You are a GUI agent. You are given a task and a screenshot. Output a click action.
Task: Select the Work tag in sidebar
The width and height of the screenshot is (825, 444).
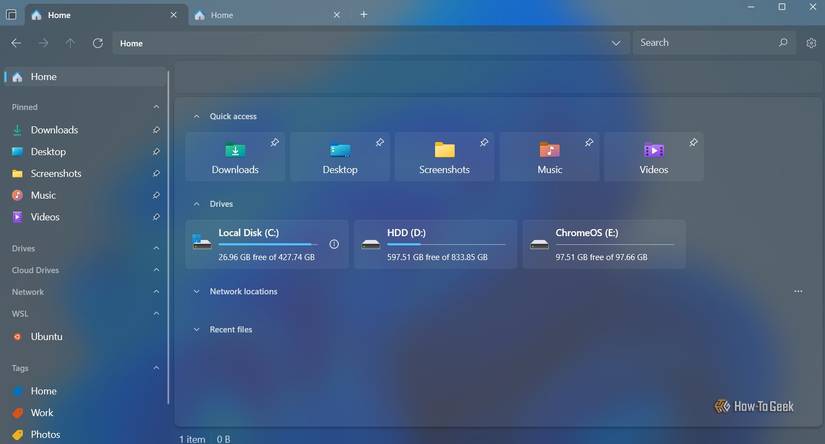[84, 413]
